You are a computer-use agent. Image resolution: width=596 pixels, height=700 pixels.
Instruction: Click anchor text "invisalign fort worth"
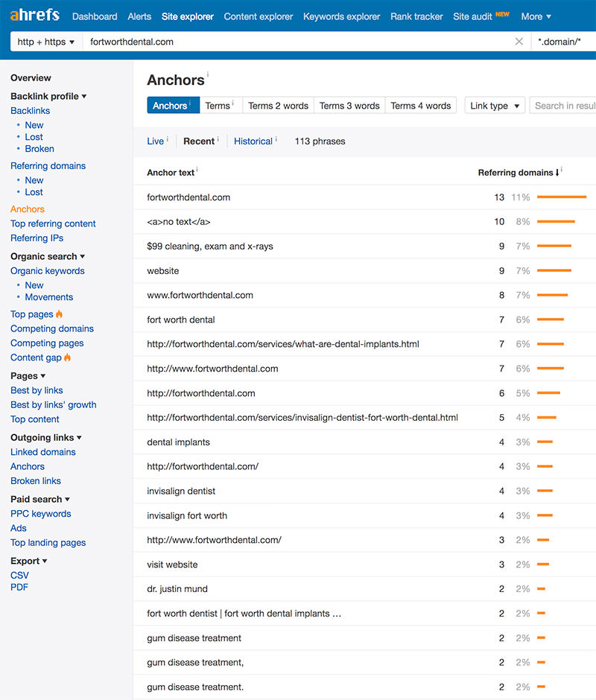click(x=187, y=516)
